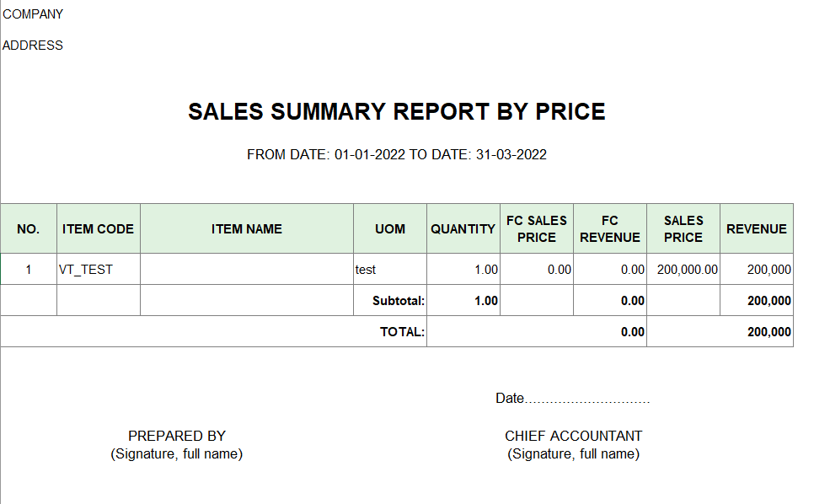Screen dimensions: 814x504
Task: Click the SALES PRICE header cell
Action: [683, 229]
